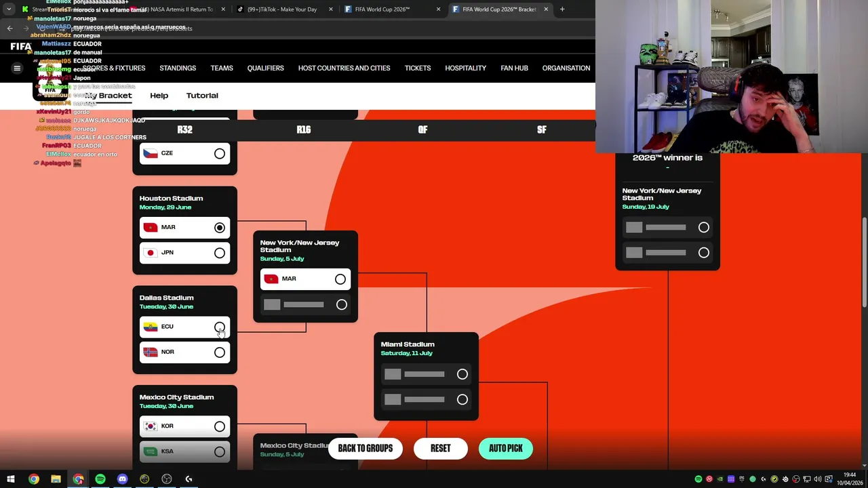
Task: Open Standings in FIFA navigation
Action: [x=178, y=68]
